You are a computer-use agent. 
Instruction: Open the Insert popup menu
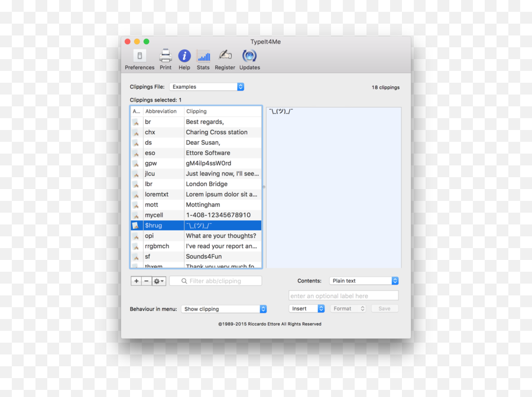click(307, 308)
